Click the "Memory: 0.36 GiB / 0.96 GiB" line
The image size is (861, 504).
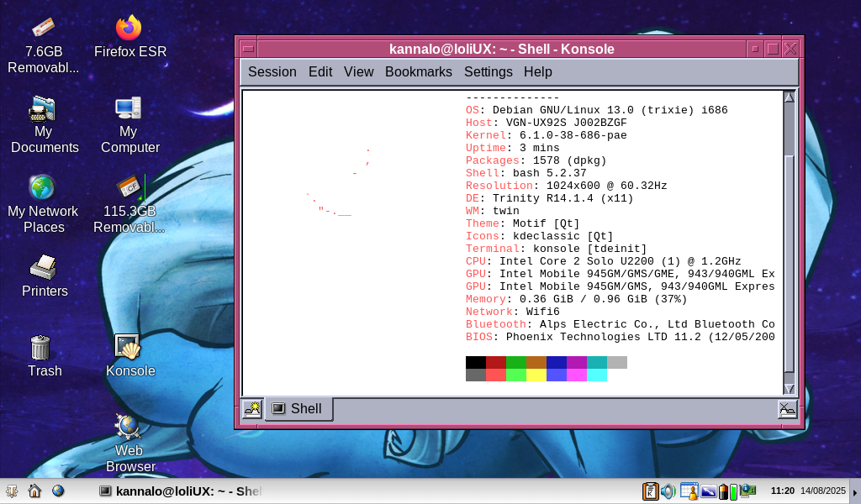pos(576,299)
